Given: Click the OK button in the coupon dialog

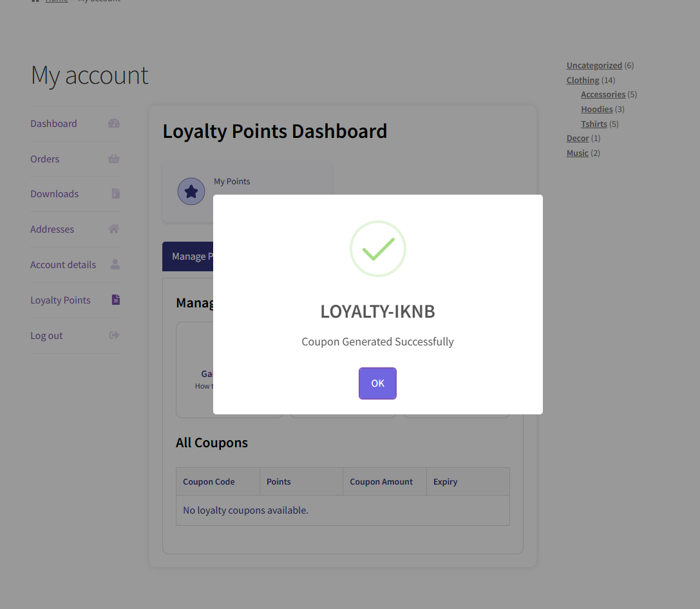Looking at the screenshot, I should (x=377, y=383).
